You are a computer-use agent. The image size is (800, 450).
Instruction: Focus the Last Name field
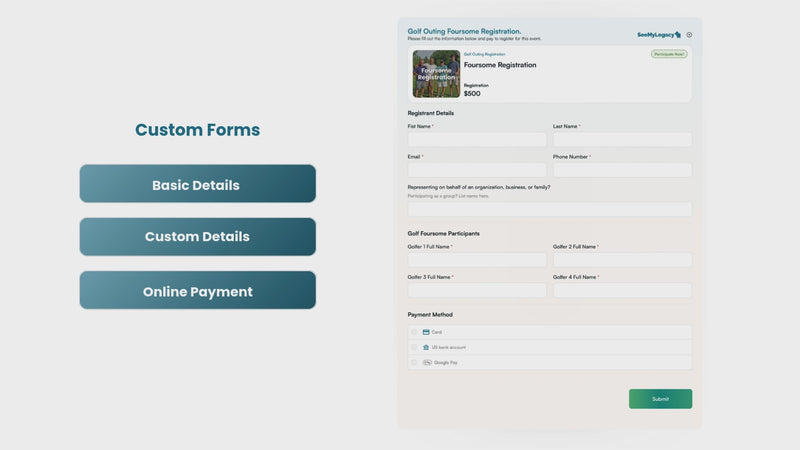click(622, 139)
